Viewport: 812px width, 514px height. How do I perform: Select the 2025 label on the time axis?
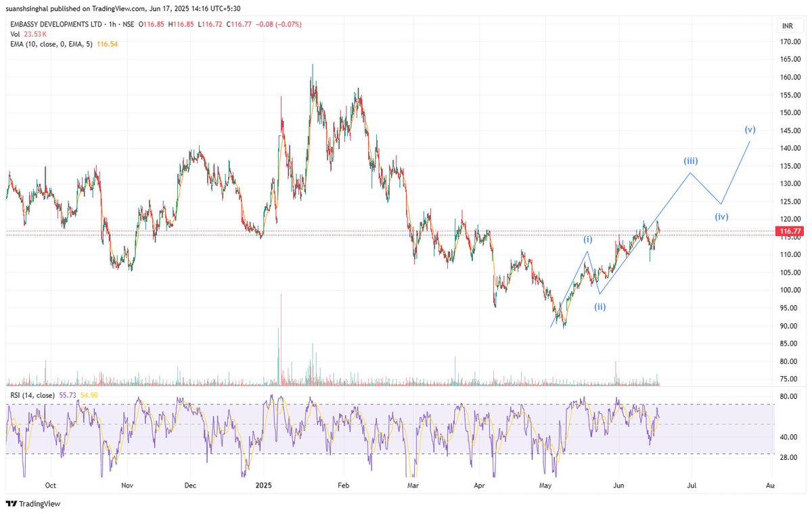click(263, 485)
